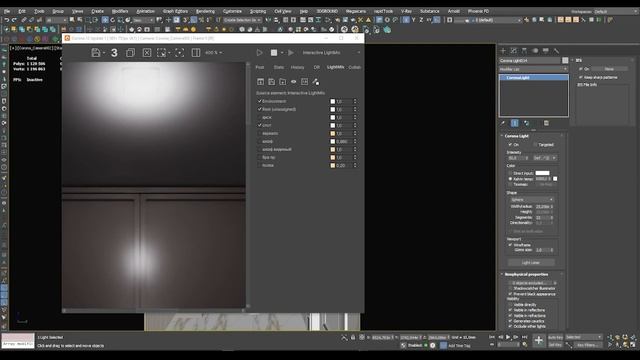640x360 pixels.
Task: Select the Kelvin temp radio button
Action: (510, 179)
